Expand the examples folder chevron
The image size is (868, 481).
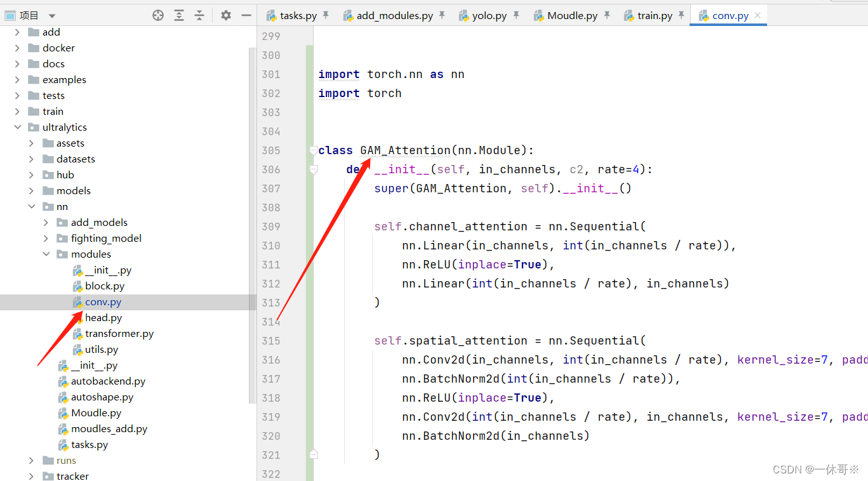pyautogui.click(x=17, y=79)
